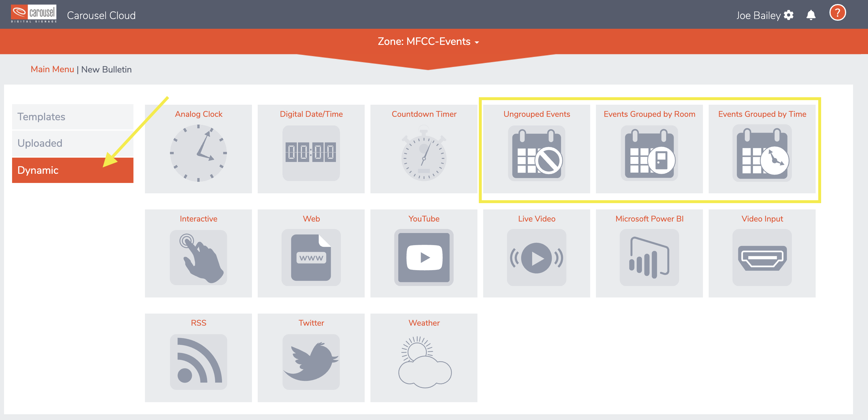Open the Interactive touch hand icon
Image resolution: width=868 pixels, height=420 pixels.
point(198,257)
